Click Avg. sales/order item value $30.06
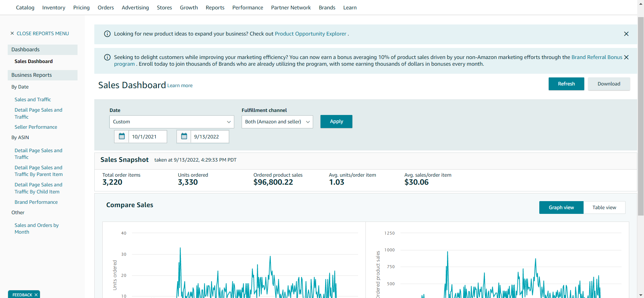644x298 pixels. 416,182
